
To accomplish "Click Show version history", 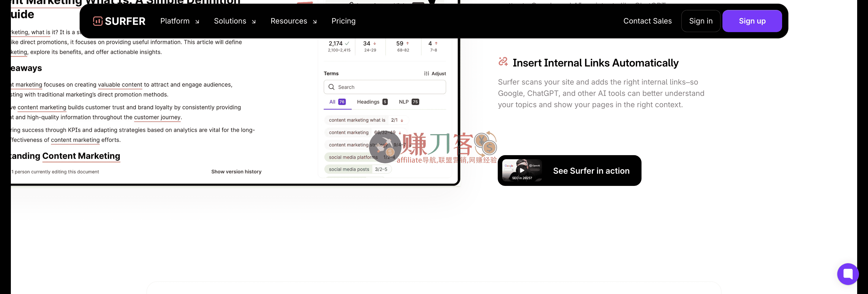I will [236, 172].
